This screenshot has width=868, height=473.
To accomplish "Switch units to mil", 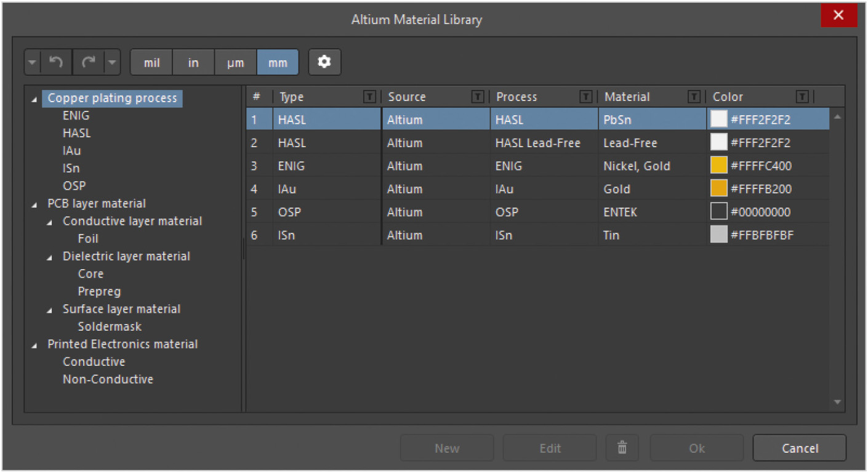I will pyautogui.click(x=152, y=62).
